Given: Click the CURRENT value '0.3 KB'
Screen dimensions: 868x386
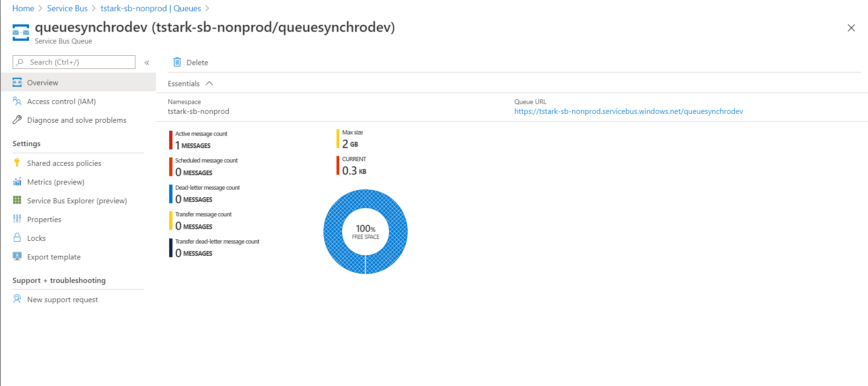Looking at the screenshot, I should (x=354, y=171).
